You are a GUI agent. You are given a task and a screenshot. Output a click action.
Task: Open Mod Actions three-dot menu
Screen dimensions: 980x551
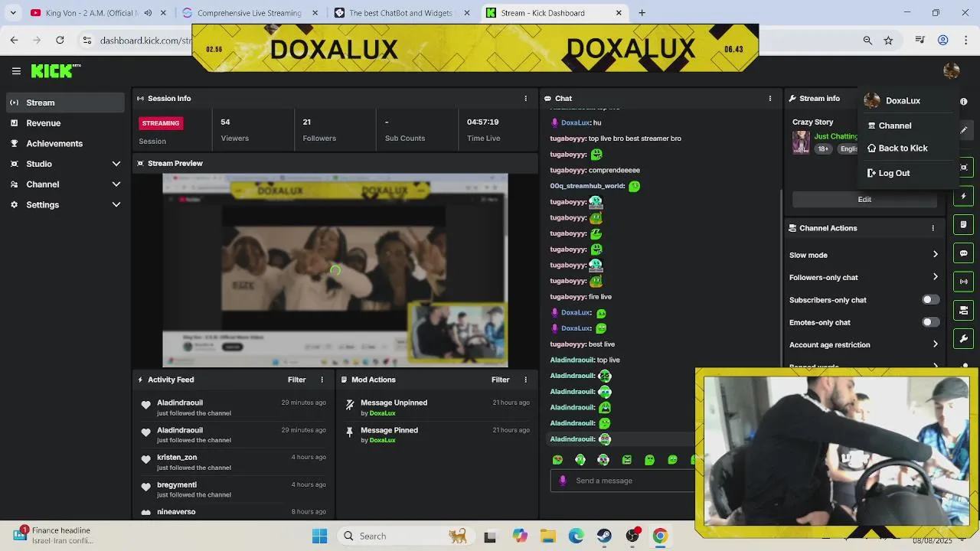(x=525, y=380)
